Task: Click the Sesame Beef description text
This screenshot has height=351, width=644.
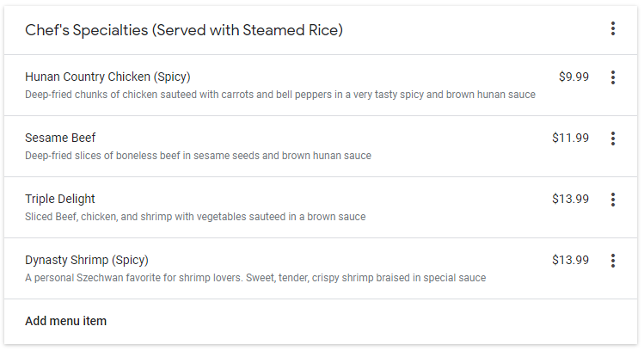Action: (198, 156)
